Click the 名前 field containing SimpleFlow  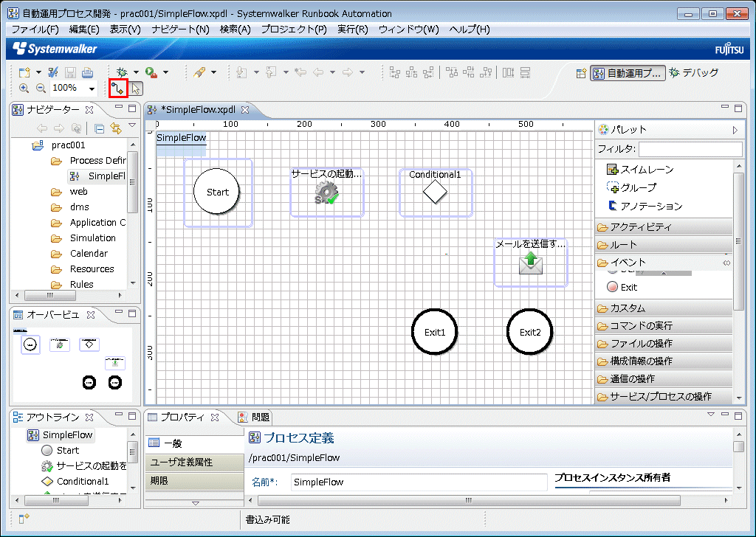tap(419, 482)
